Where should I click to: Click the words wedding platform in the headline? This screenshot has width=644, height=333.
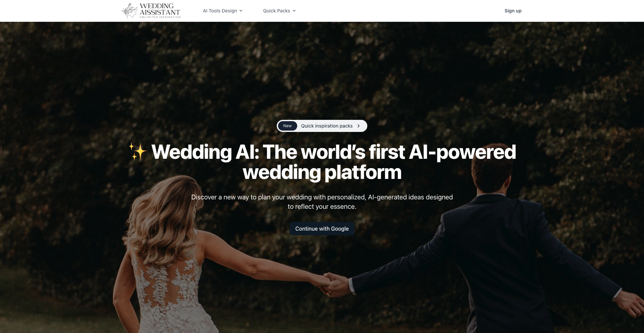tap(322, 172)
